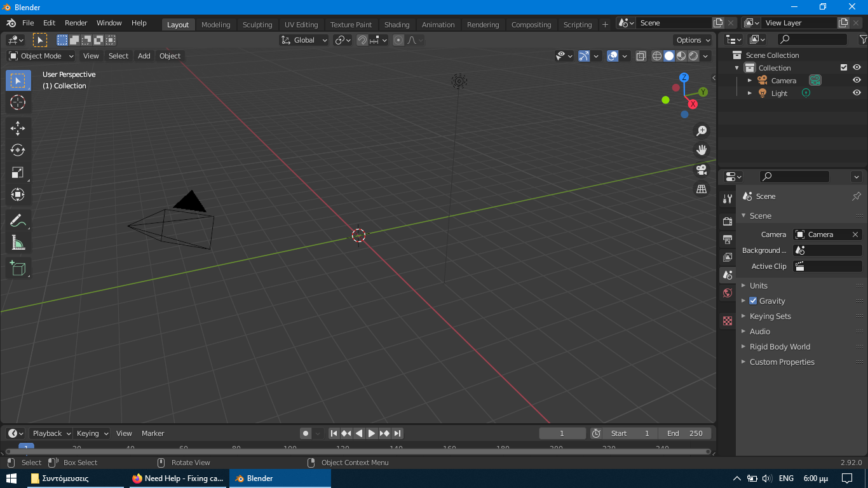Open the Options dropdown
Viewport: 868px width, 488px height.
coord(693,40)
